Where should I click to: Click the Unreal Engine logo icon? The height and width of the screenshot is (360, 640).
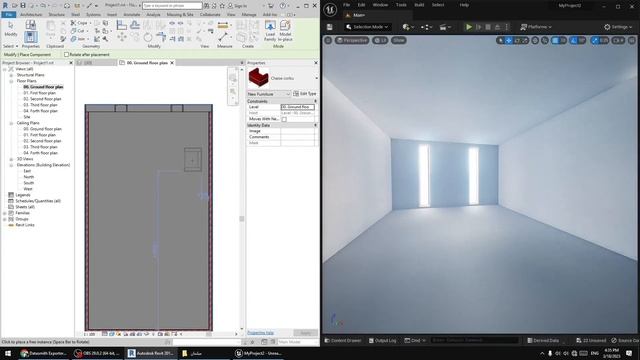point(330,9)
